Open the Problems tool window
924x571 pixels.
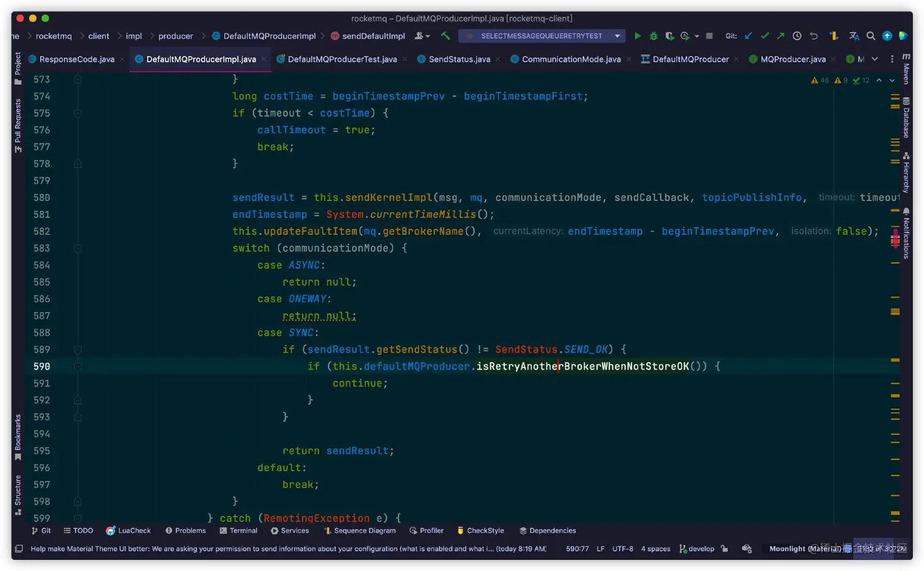(185, 531)
